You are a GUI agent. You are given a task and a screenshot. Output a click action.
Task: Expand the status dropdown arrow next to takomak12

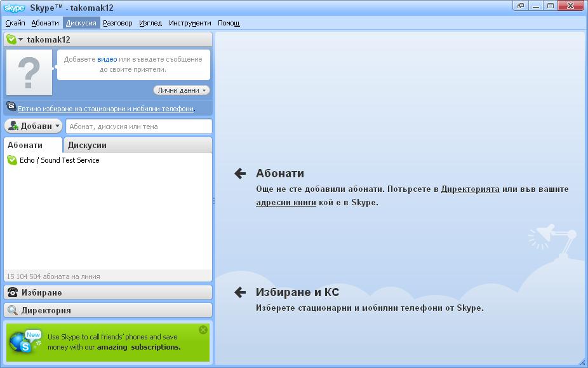click(x=20, y=39)
